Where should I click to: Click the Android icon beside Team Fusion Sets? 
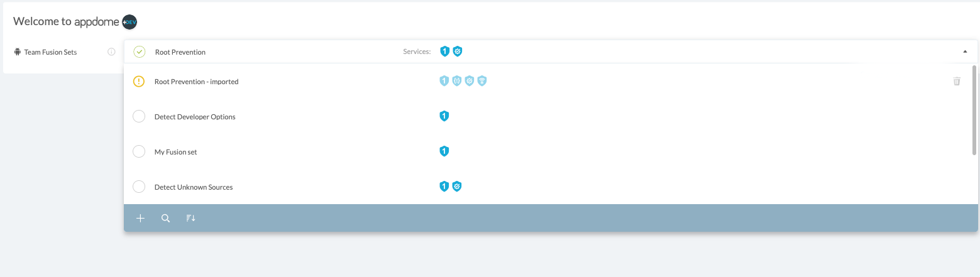click(x=17, y=52)
